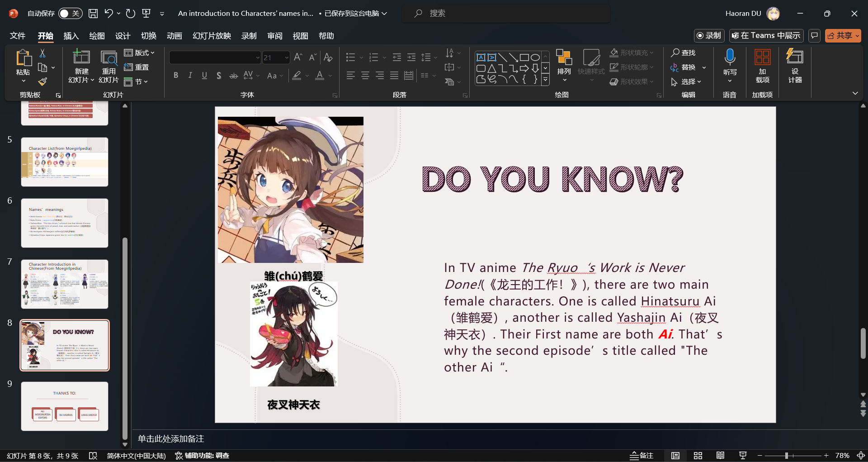Viewport: 868px width, 462px height.
Task: Fit slide to current window icon
Action: tap(861, 456)
